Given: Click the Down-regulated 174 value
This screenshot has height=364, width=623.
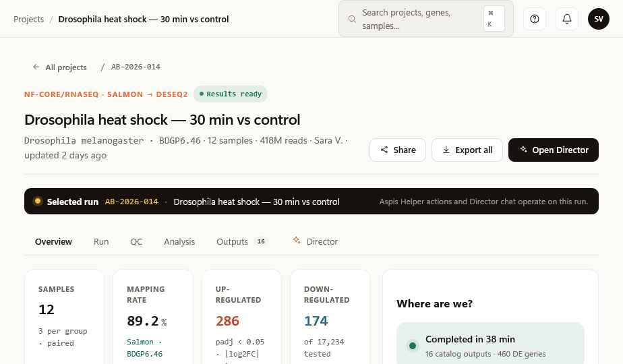Looking at the screenshot, I should (x=316, y=321).
